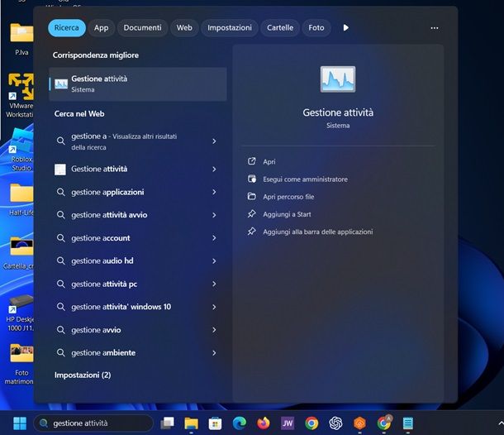Viewport: 504px width, 435px height.
Task: Click Aggiungi a Start
Action: pos(287,214)
